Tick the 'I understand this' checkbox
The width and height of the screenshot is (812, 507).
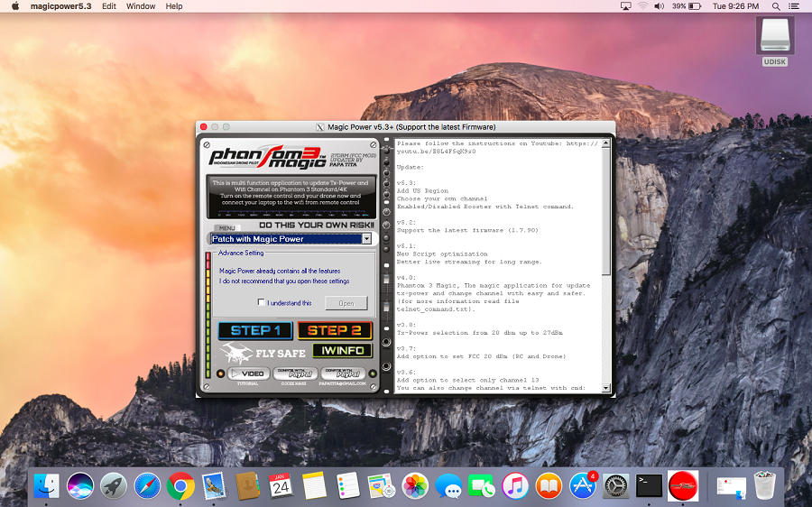262,302
